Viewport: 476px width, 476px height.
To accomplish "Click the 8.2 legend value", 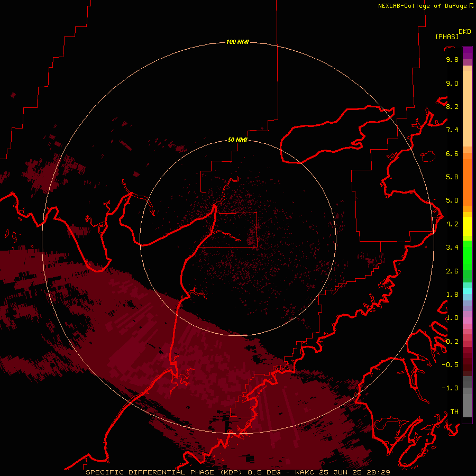I will (x=452, y=107).
